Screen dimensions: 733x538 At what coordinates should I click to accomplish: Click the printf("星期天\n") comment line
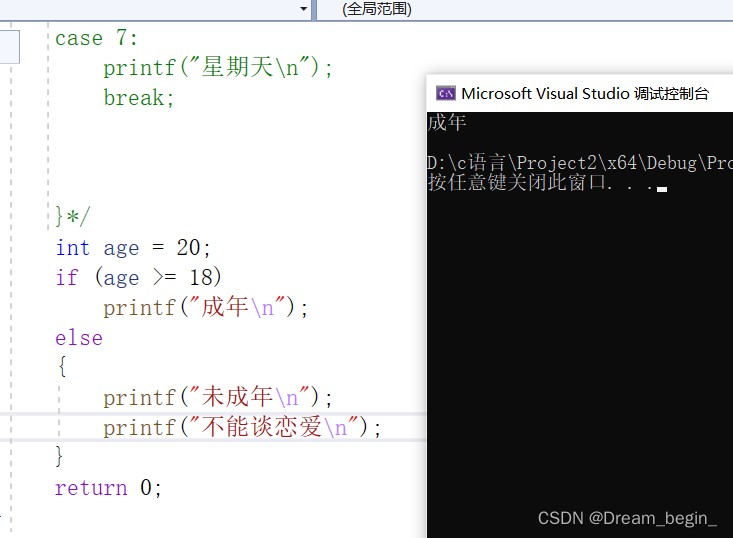[x=218, y=67]
